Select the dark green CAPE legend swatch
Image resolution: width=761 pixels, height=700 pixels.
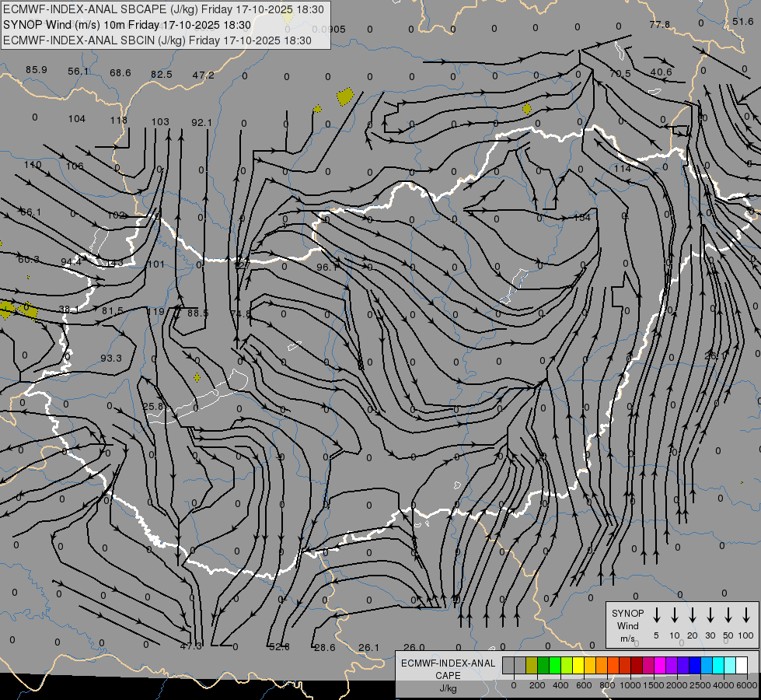[543, 666]
